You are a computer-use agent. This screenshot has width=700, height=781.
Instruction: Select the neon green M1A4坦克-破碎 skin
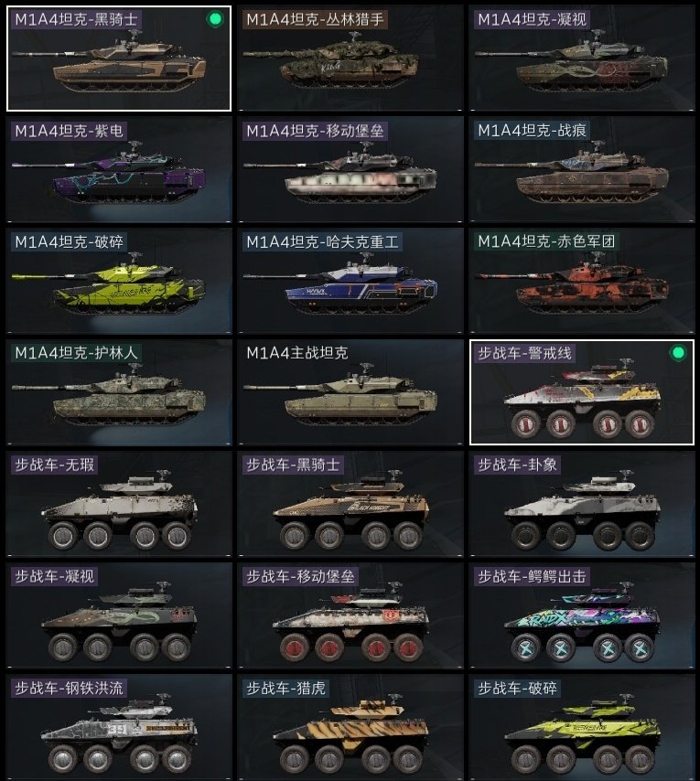119,281
